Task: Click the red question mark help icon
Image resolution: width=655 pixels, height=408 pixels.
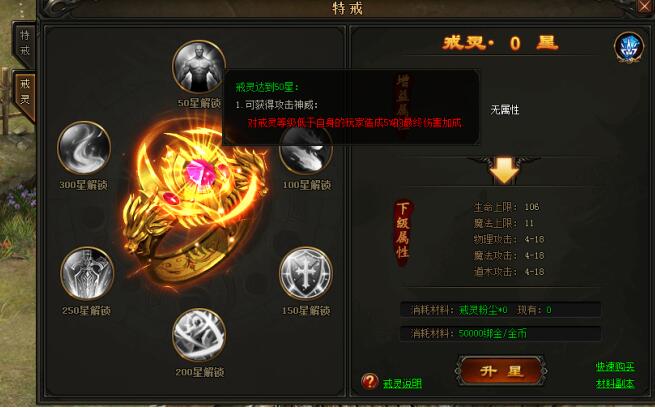Action: pos(370,381)
